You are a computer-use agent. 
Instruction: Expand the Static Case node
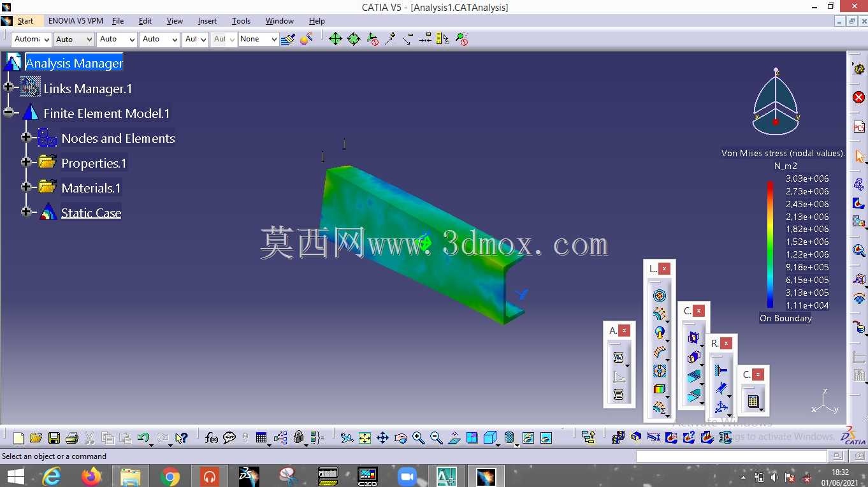[x=26, y=212]
